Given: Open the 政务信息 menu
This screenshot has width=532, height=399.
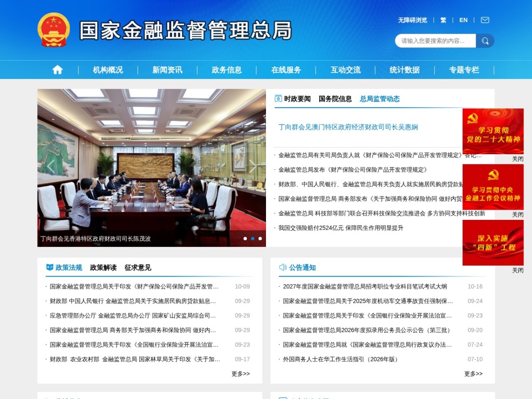Looking at the screenshot, I should pyautogui.click(x=227, y=70).
